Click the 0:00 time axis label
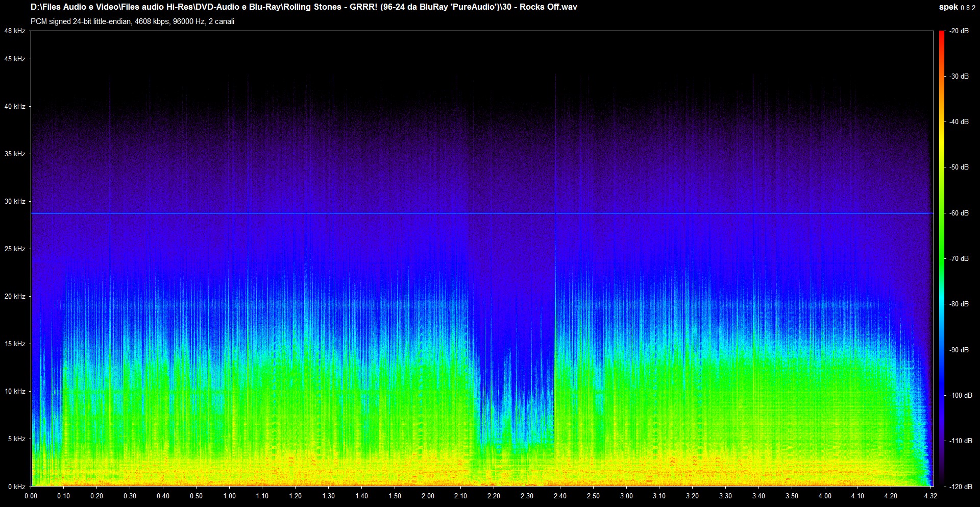The image size is (980, 507). point(31,496)
